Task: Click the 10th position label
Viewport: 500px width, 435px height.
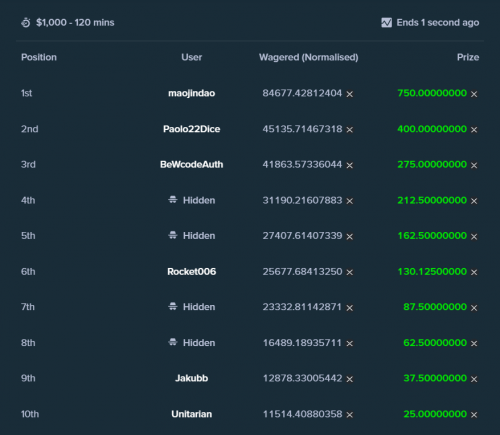Action: coord(30,414)
